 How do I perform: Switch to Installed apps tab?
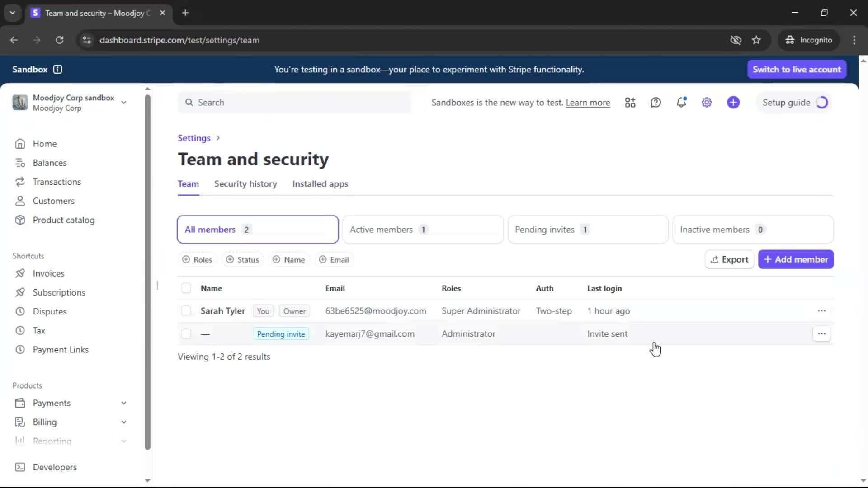pos(320,184)
